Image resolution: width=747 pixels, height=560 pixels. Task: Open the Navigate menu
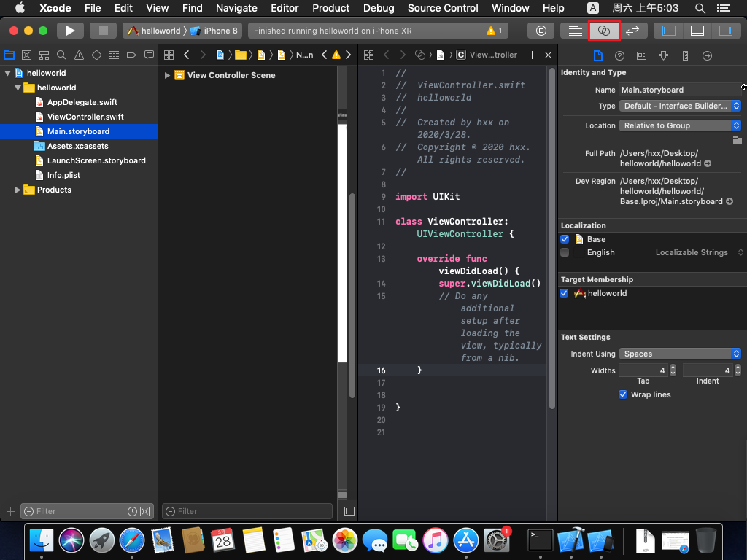(236, 8)
